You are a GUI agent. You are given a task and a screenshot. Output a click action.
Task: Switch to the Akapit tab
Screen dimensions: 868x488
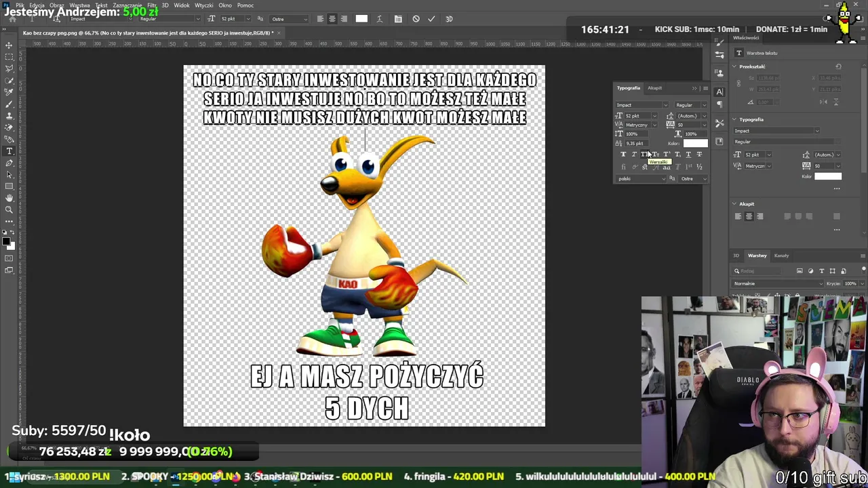pos(654,88)
